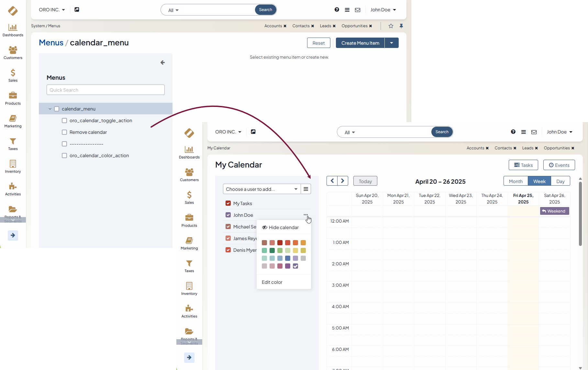
Task: Open Dashboards in the left sidebar
Action: (x=13, y=30)
